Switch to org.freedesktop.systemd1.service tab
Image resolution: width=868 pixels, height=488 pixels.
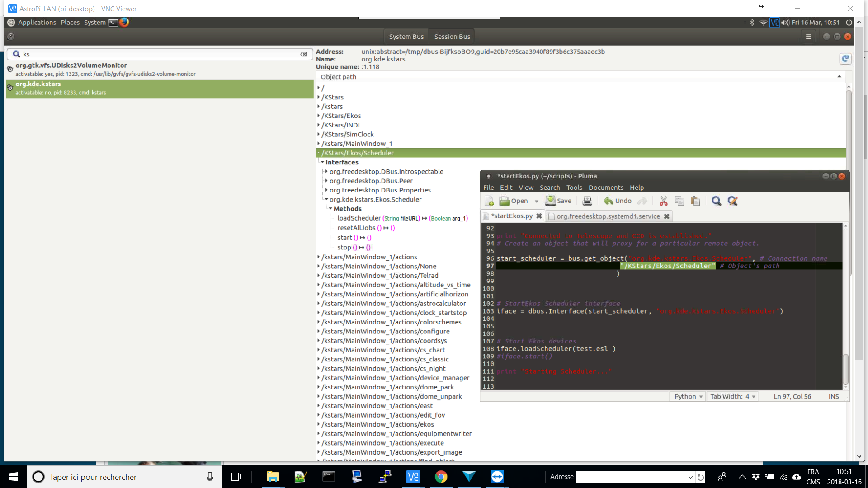[x=608, y=216]
